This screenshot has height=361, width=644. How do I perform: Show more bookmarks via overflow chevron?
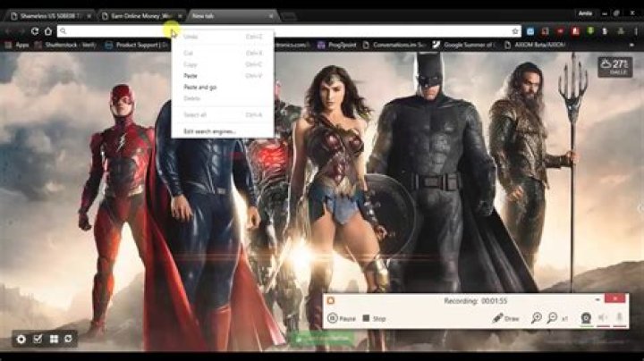click(631, 45)
